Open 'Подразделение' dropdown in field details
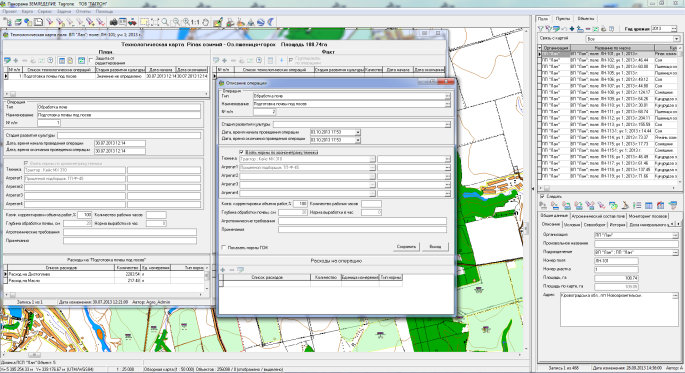The width and height of the screenshot is (685, 373). pyautogui.click(x=676, y=252)
